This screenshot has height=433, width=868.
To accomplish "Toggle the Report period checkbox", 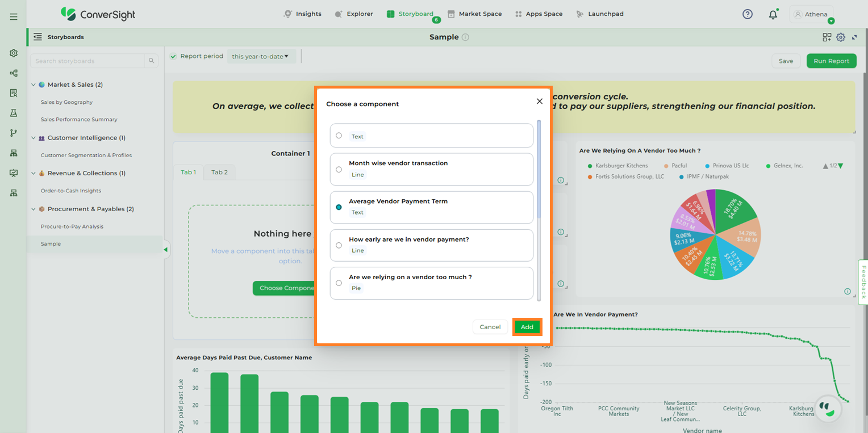I will click(173, 56).
